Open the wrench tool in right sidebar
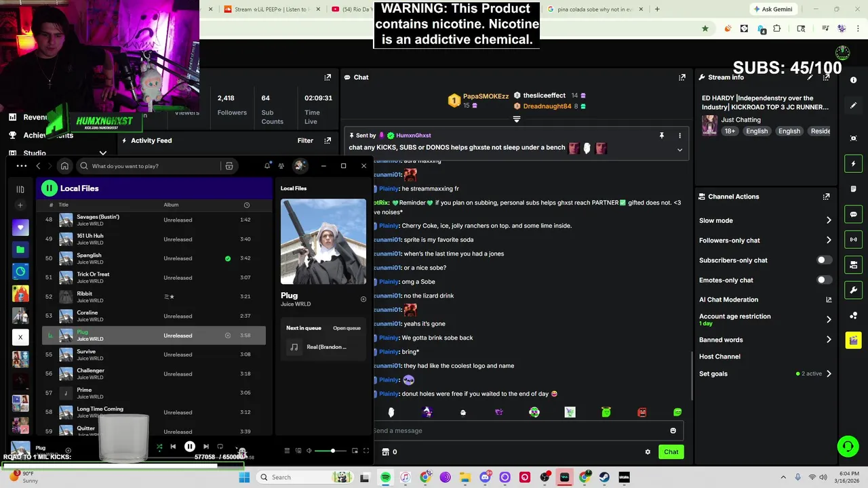Image resolution: width=868 pixels, height=488 pixels. click(853, 290)
